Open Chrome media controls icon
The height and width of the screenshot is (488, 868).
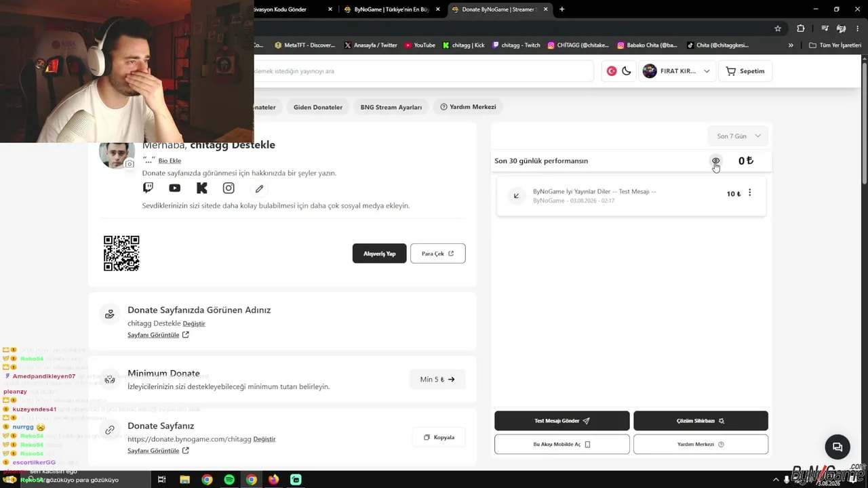point(825,28)
